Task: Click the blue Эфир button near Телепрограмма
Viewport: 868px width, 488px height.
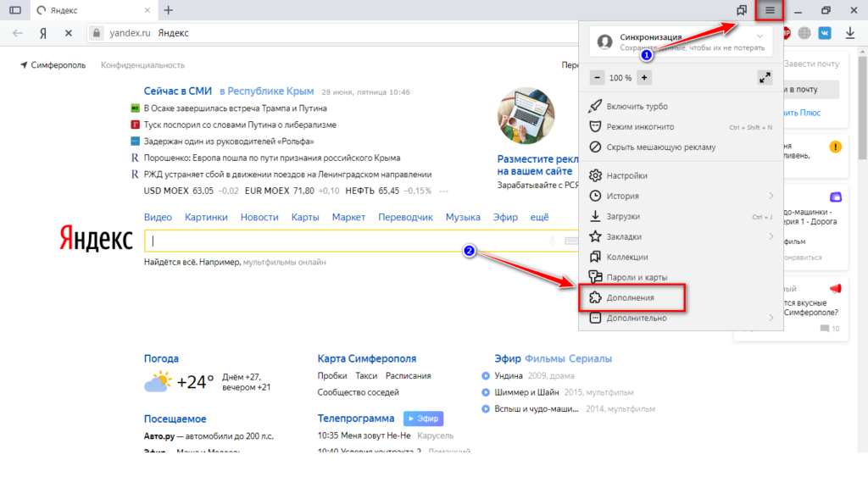Action: click(424, 419)
